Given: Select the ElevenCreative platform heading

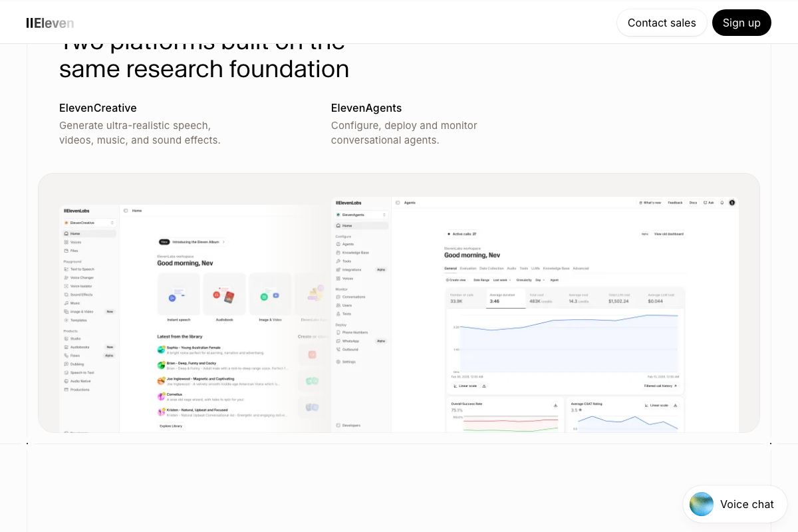Looking at the screenshot, I should (98, 108).
